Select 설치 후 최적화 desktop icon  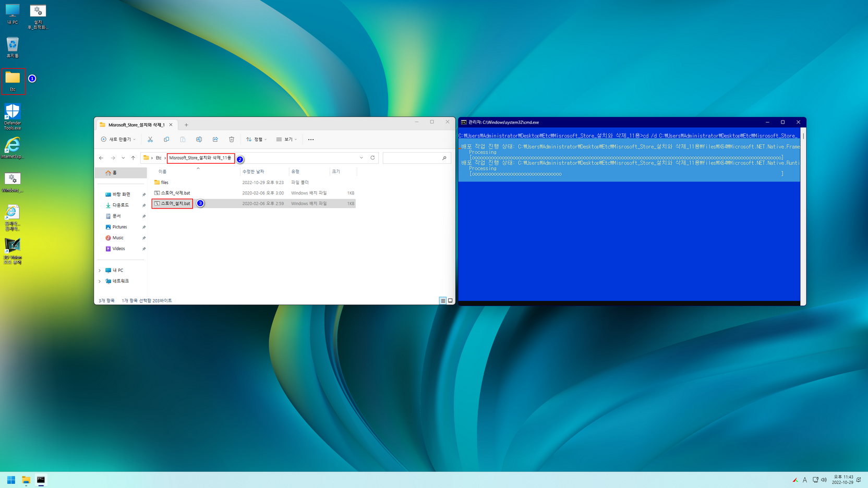click(38, 17)
